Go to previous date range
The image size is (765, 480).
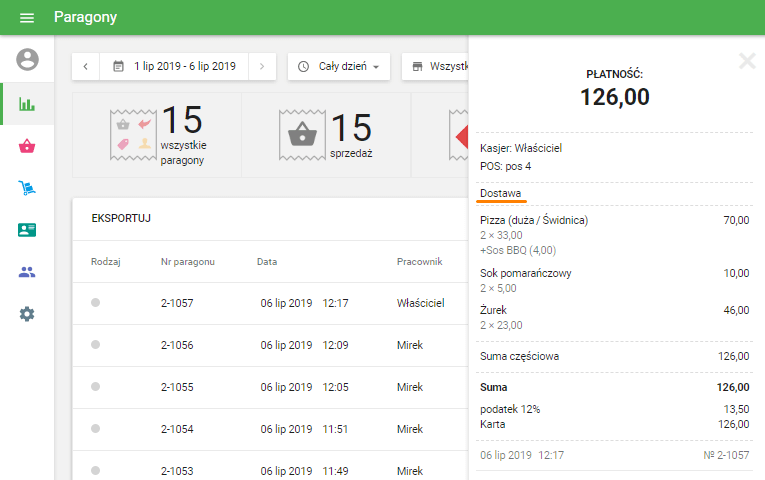click(x=85, y=66)
